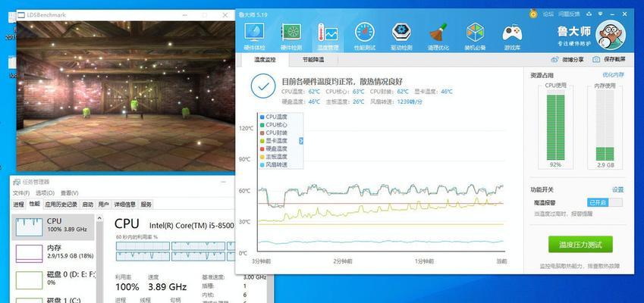
Task: Open the 鲁大师 title bar dropdown menu
Action: [601, 14]
